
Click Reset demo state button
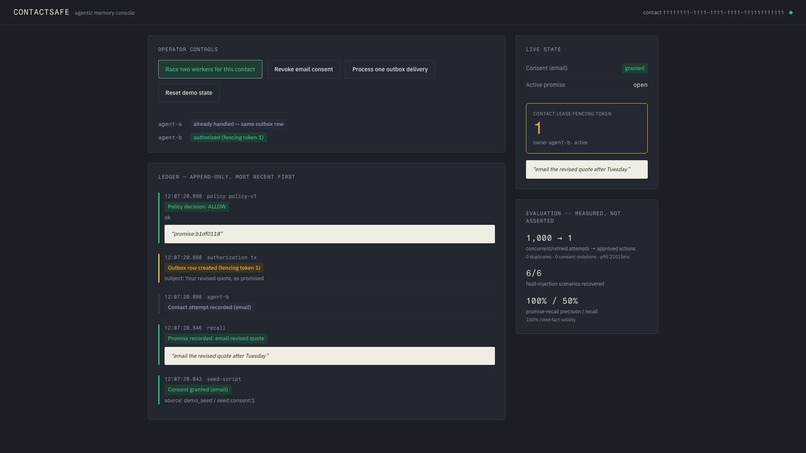point(189,93)
